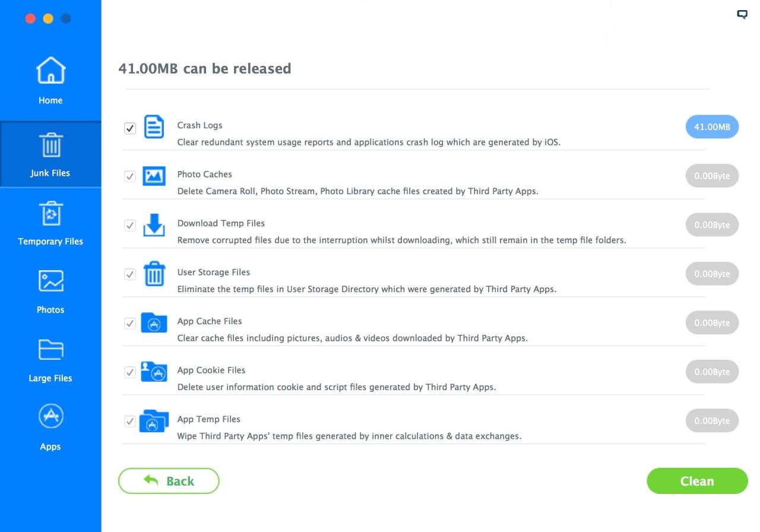Open the Home house icon

[x=50, y=71]
